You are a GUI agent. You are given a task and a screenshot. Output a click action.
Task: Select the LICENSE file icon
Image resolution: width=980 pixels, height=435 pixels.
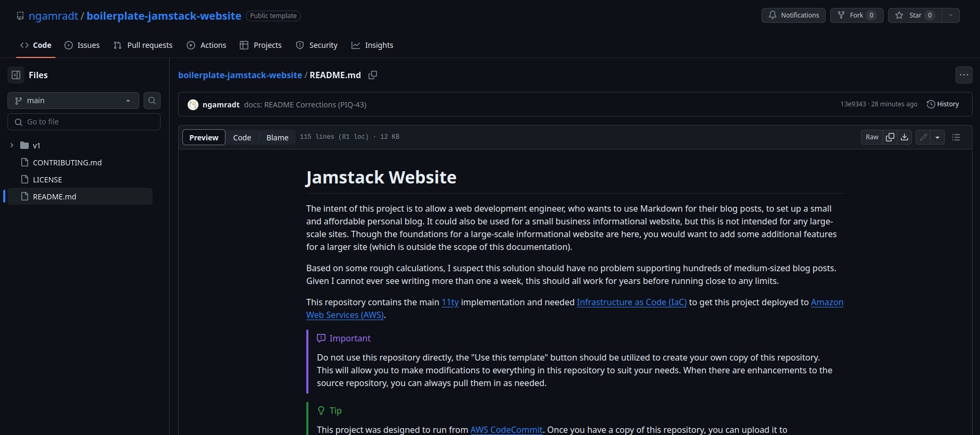pyautogui.click(x=24, y=179)
